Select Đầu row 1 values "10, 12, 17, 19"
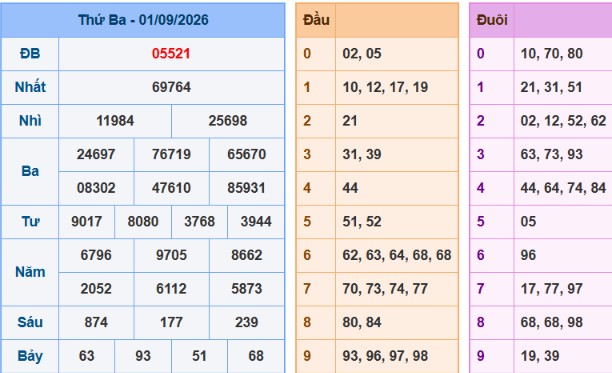Screen dimensions: 612x373 point(385,87)
